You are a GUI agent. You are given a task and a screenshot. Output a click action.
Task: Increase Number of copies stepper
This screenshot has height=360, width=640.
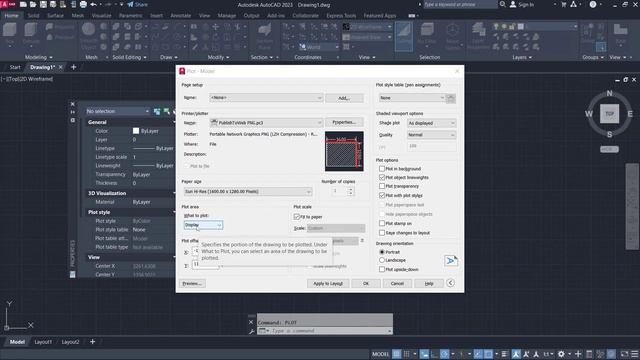[350, 189]
